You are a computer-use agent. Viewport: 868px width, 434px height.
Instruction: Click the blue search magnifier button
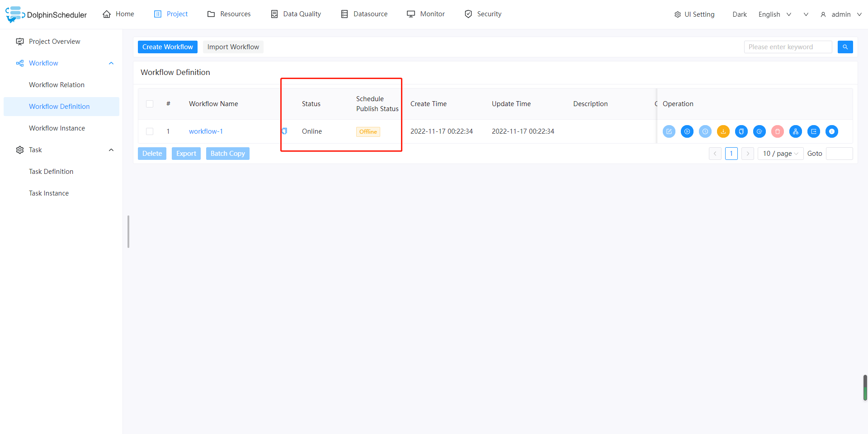(845, 47)
